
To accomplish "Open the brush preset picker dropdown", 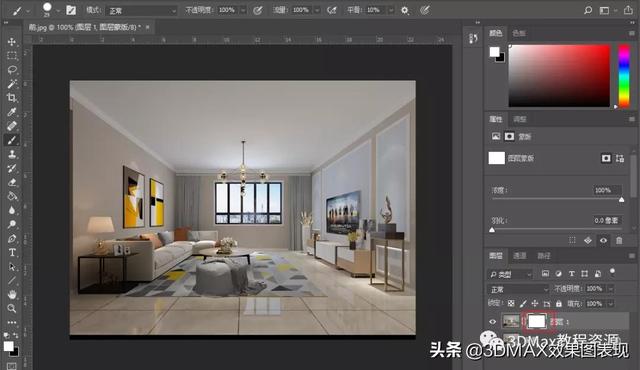I will (58, 11).
